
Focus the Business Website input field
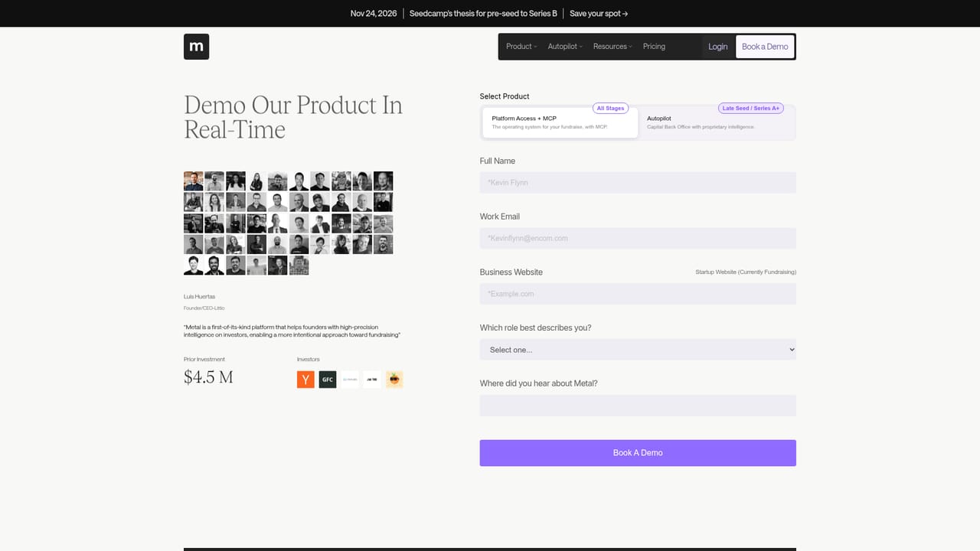pyautogui.click(x=638, y=294)
